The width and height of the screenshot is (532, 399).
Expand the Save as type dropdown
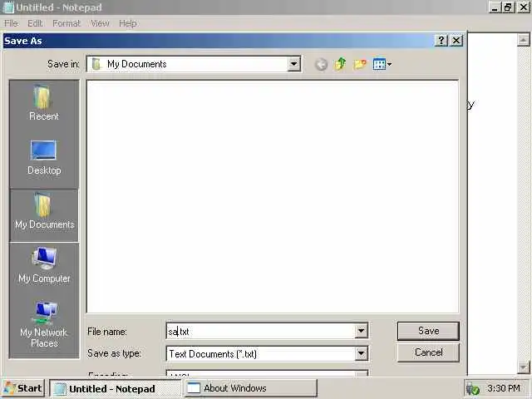361,354
